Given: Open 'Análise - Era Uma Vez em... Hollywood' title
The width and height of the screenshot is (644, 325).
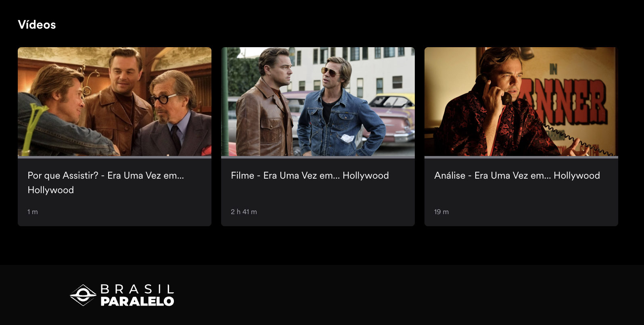Looking at the screenshot, I should 517,175.
